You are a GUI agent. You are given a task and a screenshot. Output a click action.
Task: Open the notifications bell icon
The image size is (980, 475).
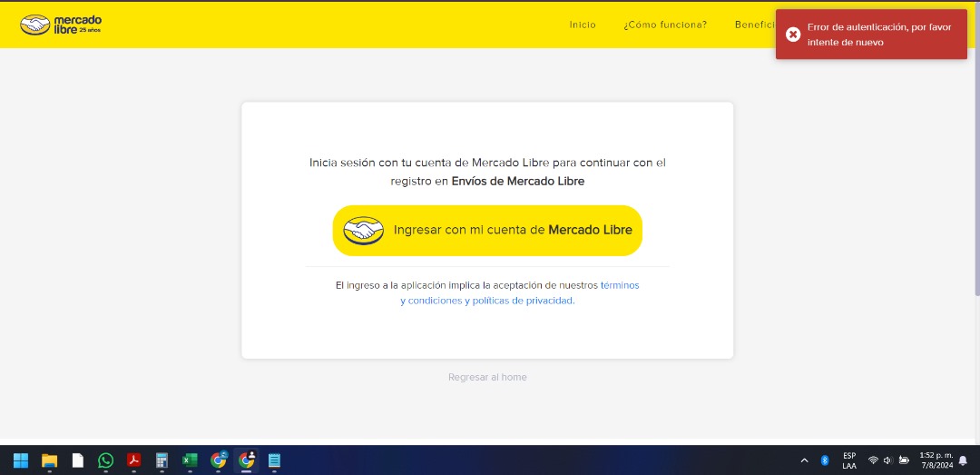963,460
